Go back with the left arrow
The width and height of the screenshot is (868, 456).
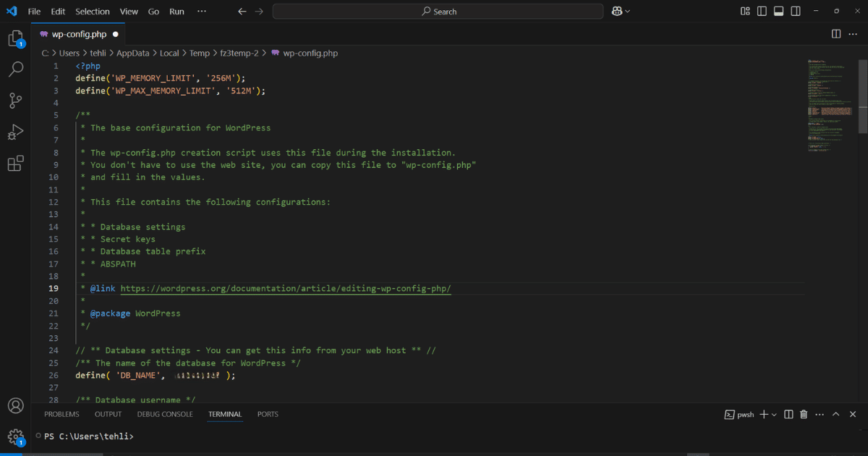coord(242,12)
